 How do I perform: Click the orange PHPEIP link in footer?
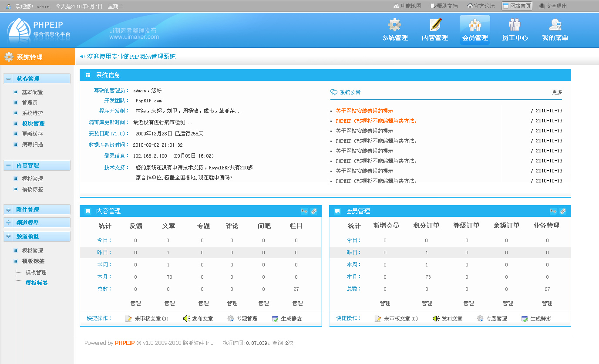(125, 343)
